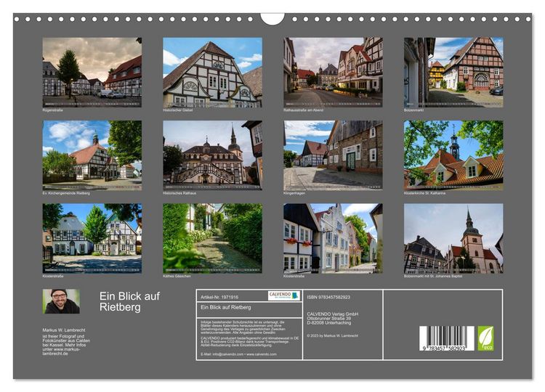Click the 'Klosterkirche St. Katharina' caption

(x=424, y=193)
